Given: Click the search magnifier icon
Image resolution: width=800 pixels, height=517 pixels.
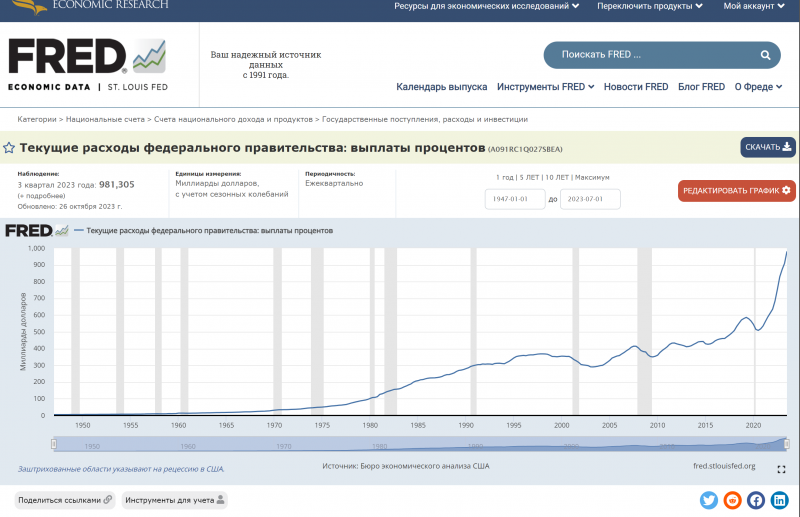Looking at the screenshot, I should [x=766, y=55].
